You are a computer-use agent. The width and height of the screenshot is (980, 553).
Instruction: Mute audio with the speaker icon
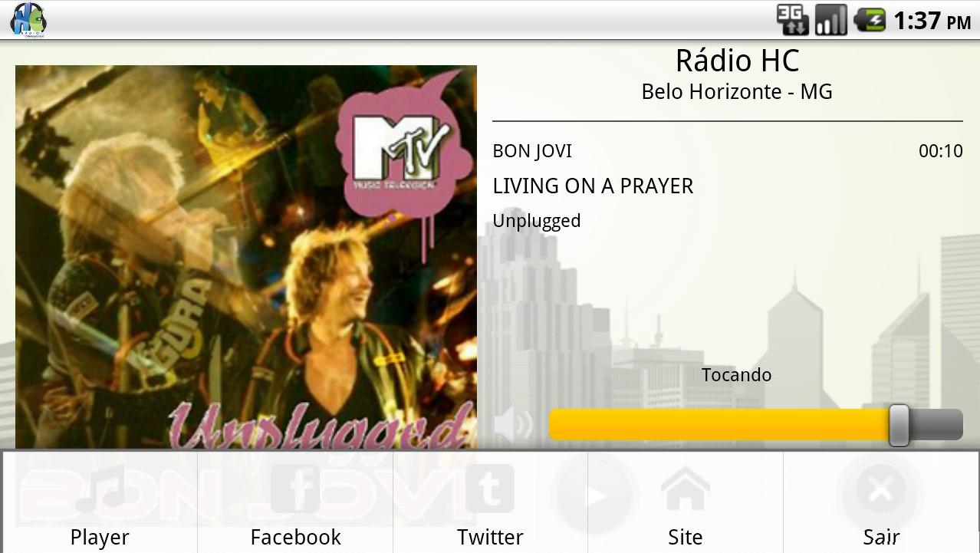(514, 424)
